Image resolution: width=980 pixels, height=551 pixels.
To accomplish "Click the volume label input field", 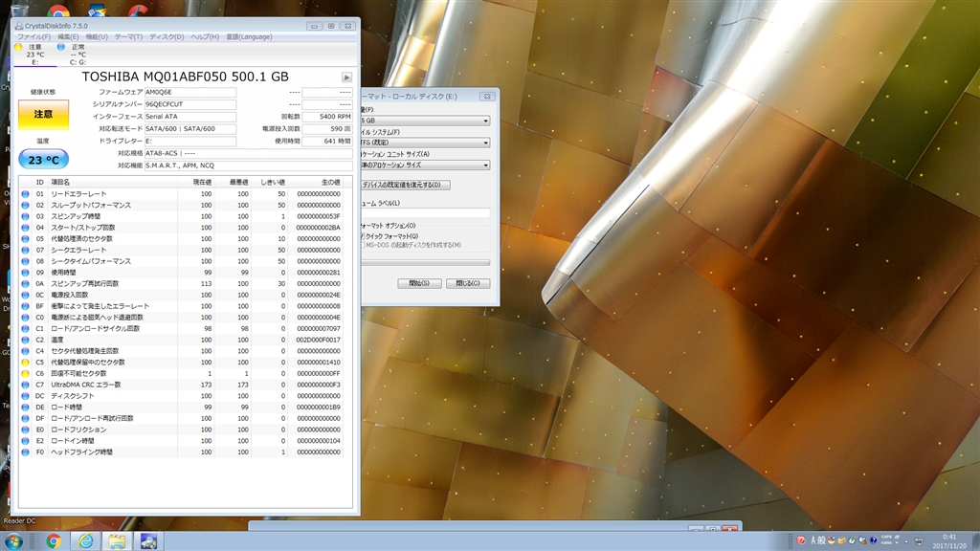I will (425, 213).
